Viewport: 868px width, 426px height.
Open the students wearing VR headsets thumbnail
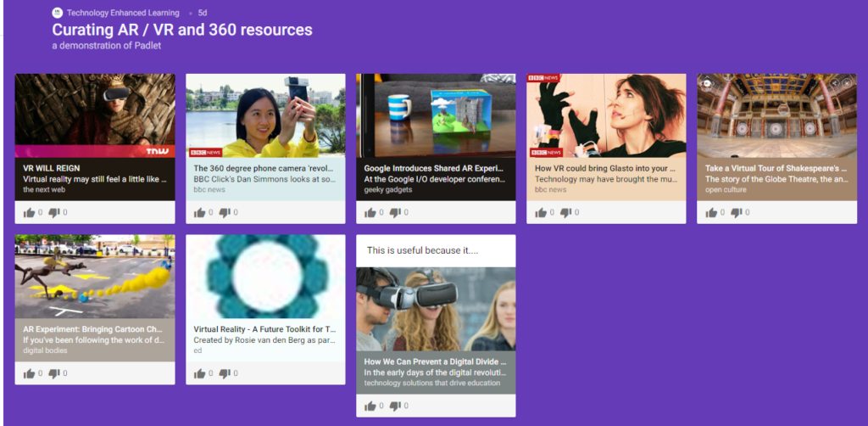[437, 309]
